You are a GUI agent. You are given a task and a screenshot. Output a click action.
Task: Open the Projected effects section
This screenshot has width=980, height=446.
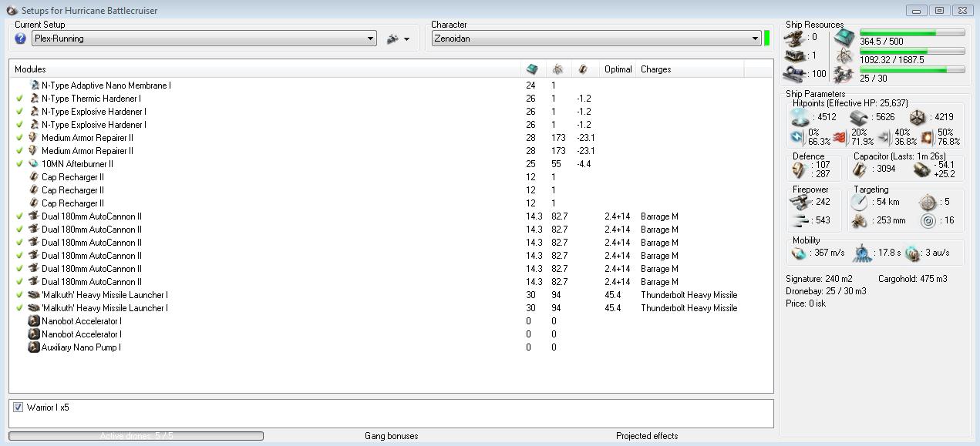point(647,436)
